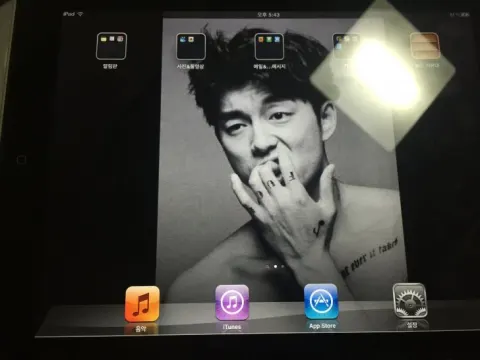Open the mail and messages folder

(269, 46)
